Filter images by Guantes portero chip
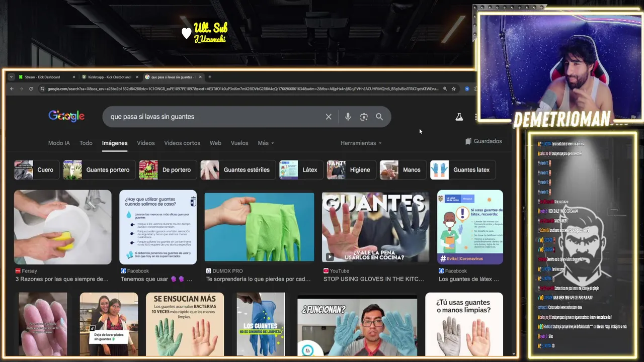644x362 pixels. (99, 170)
